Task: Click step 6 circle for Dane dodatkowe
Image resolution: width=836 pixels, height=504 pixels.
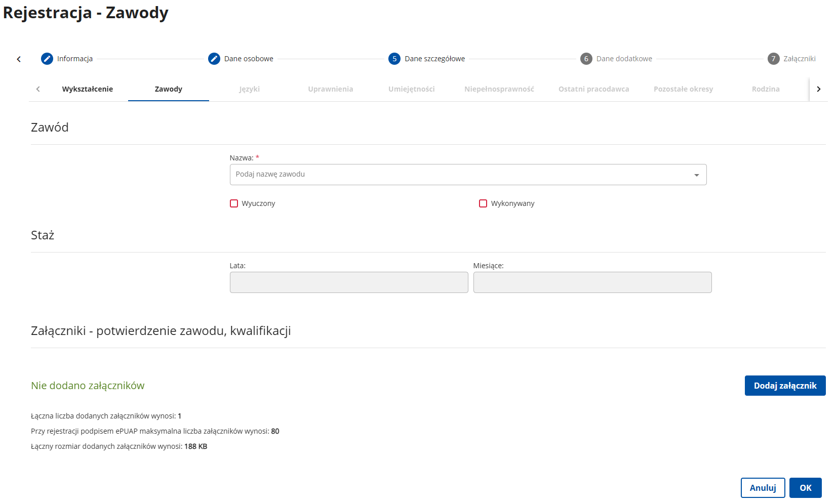Action: (x=586, y=59)
